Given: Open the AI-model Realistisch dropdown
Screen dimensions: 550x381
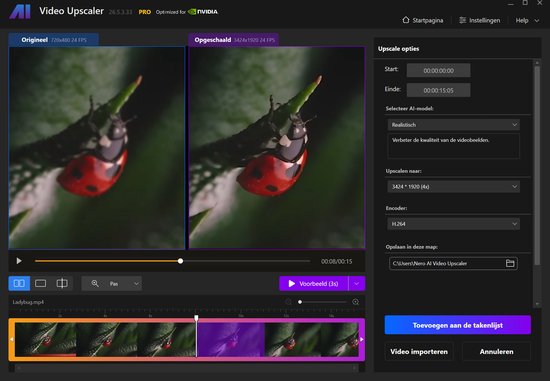Looking at the screenshot, I should 454,125.
